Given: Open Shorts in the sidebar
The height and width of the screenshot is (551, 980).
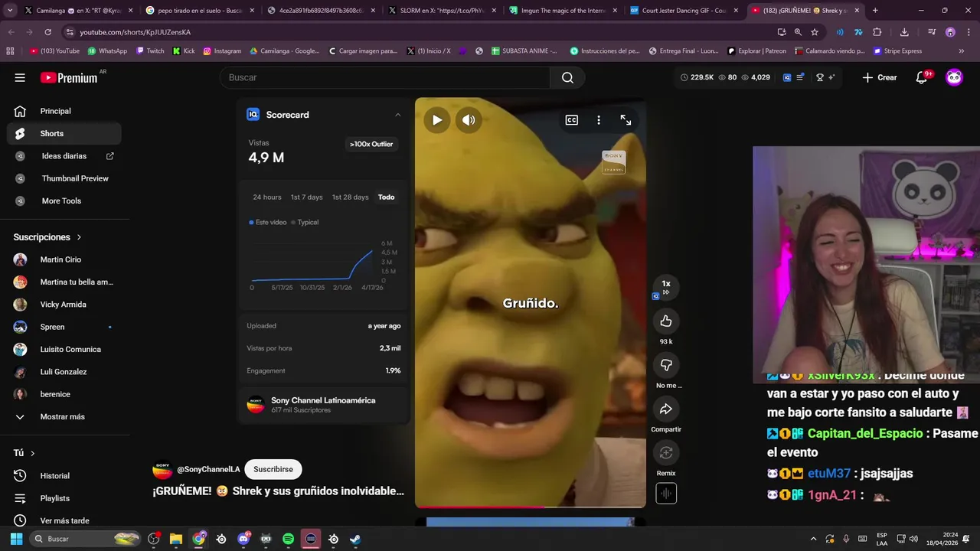Looking at the screenshot, I should click(x=64, y=133).
